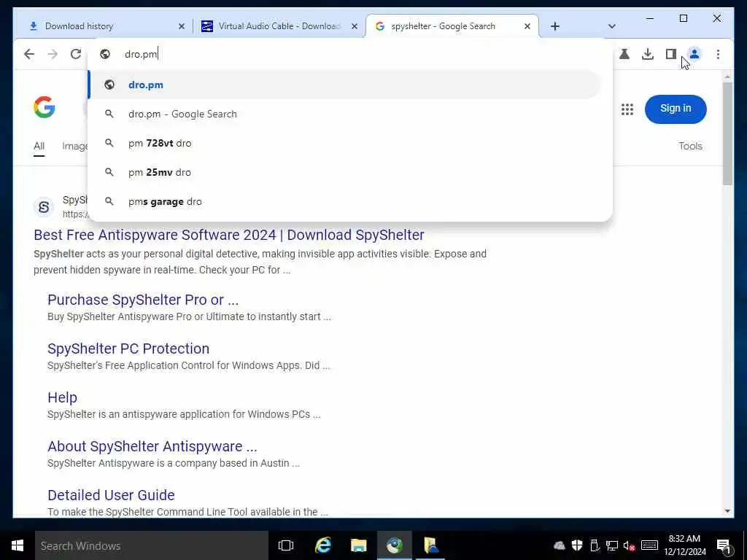The height and width of the screenshot is (560, 747).
Task: Open the Action Center notifications
Action: [724, 545]
